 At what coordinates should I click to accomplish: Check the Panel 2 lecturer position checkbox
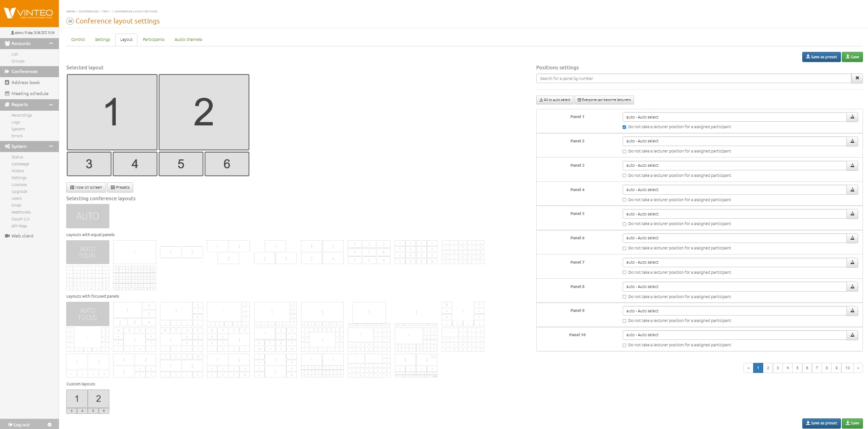click(624, 152)
